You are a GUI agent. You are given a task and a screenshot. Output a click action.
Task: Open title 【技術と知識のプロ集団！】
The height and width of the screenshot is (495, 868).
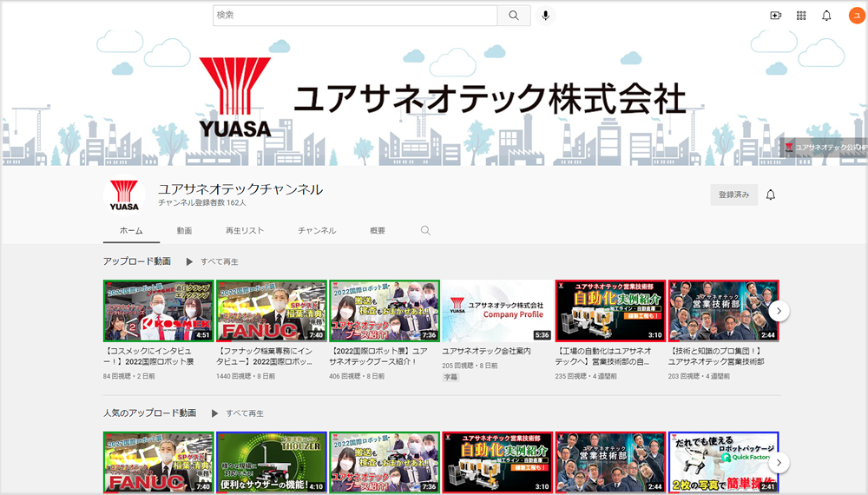pos(716,356)
